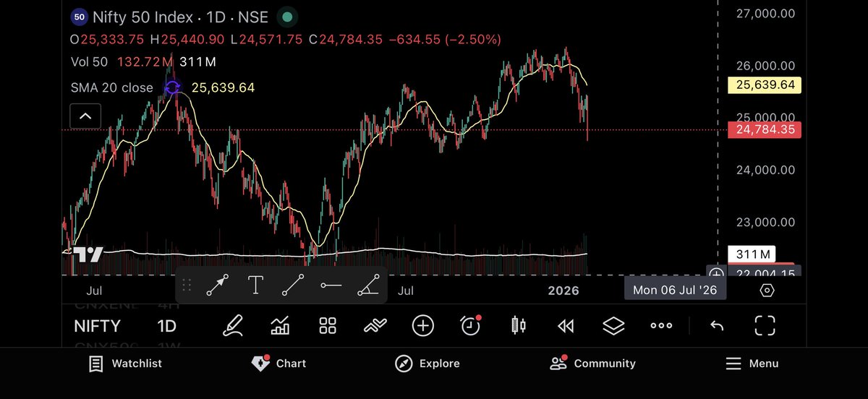Open the Explore tab
This screenshot has height=399, width=868.
(427, 364)
